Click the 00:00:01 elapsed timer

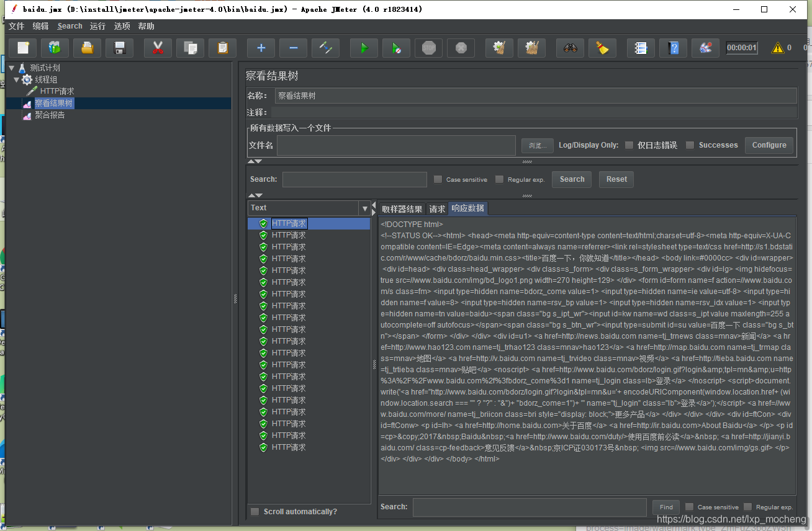[742, 48]
